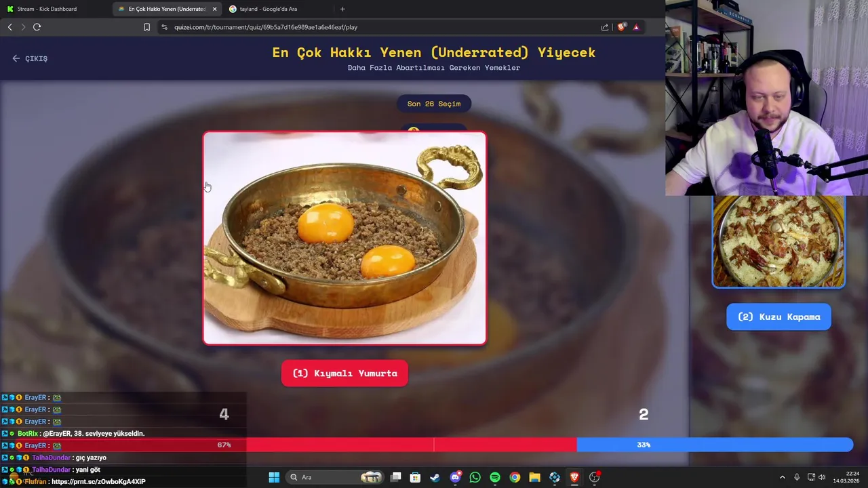This screenshot has width=868, height=488.
Task: Click the quiz title En Çok Hakkı Yenen
Action: coord(434,52)
